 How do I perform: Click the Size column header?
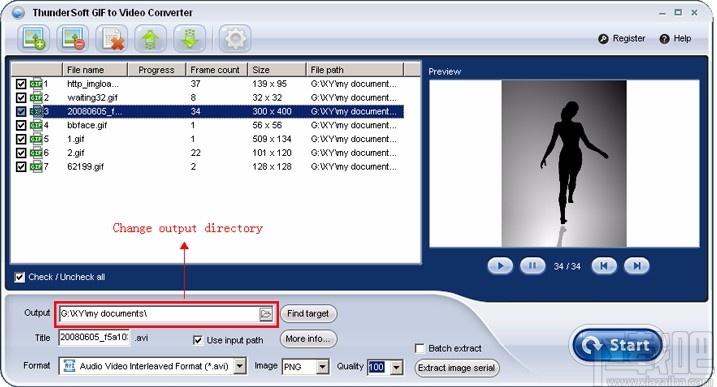pyautogui.click(x=276, y=70)
